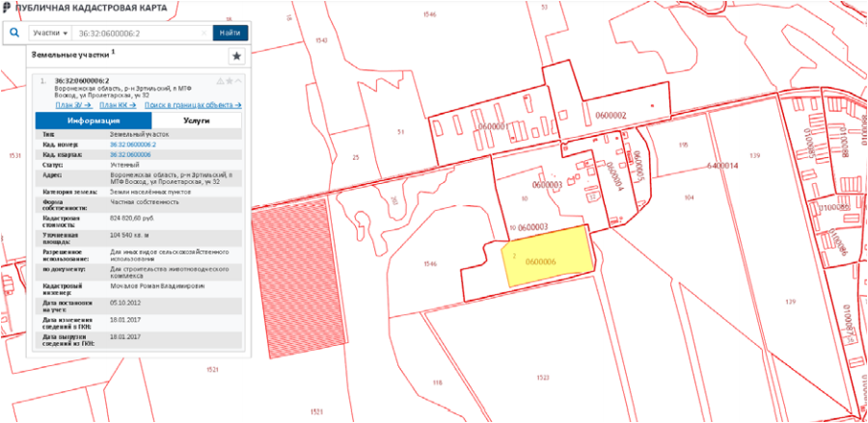868x423 pixels.
Task: Click the warning triangle icon on result
Action: [220, 81]
